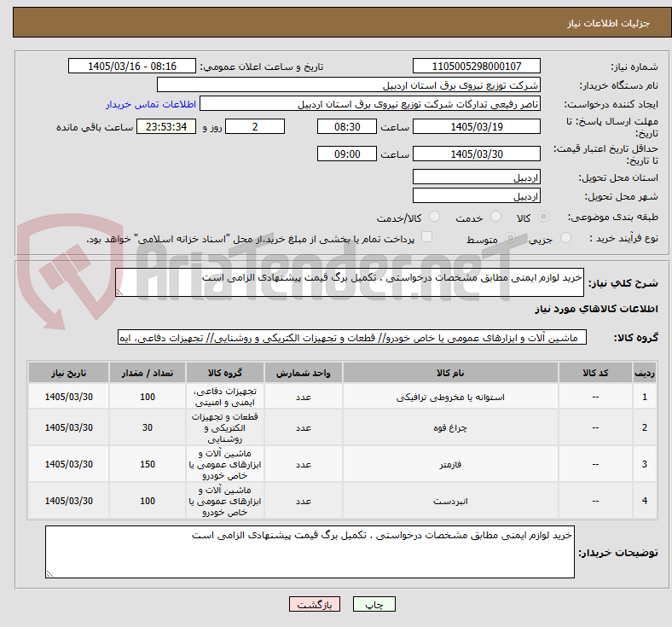Toggle the اسناد خزانه اسلامی payment checkbox

click(x=427, y=237)
